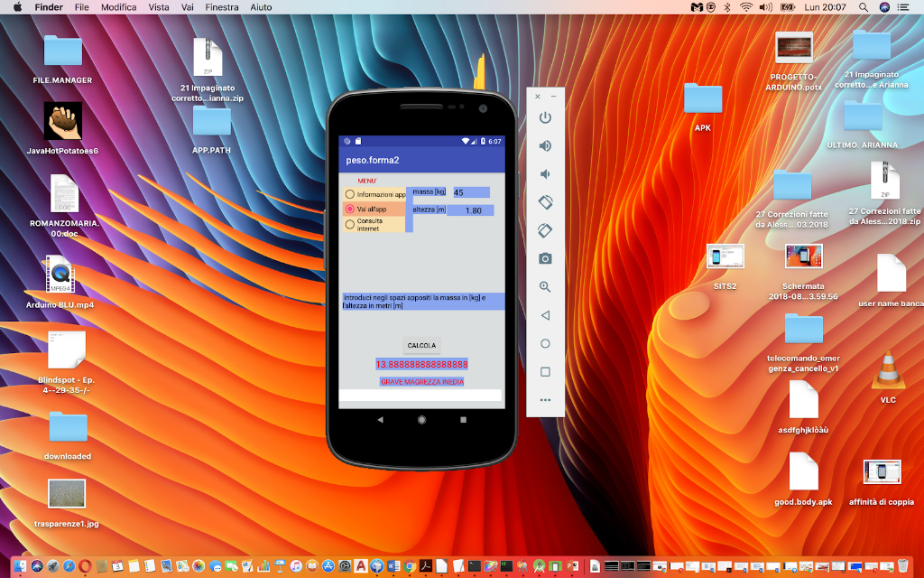Click the emulator power button icon
Image resolution: width=924 pixels, height=578 pixels.
pyautogui.click(x=545, y=117)
